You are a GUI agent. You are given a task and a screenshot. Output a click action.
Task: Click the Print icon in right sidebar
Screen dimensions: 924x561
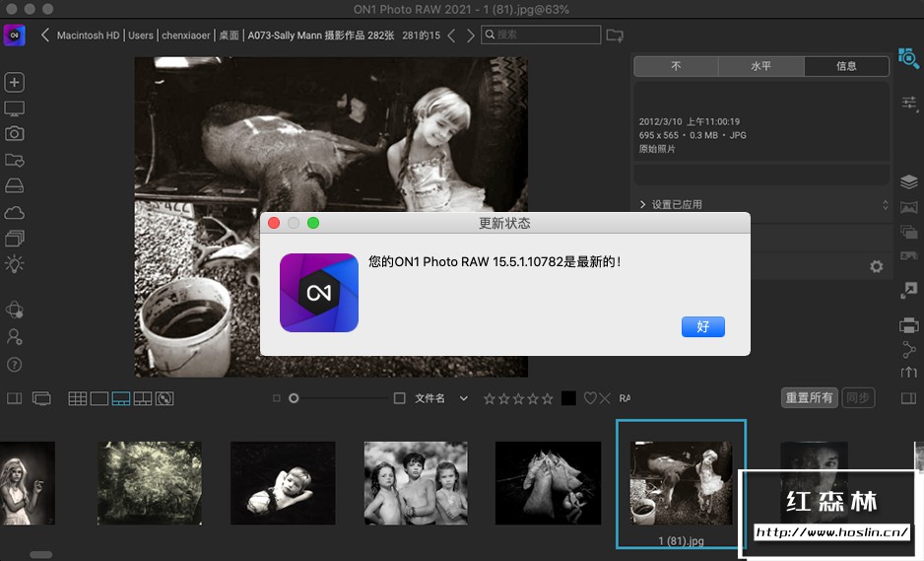coord(908,325)
